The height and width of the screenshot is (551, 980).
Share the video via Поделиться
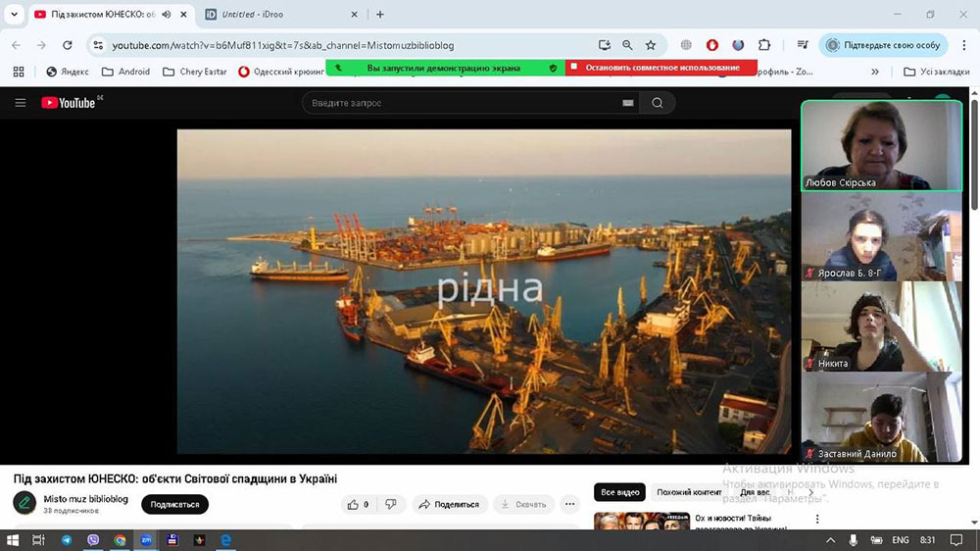449,504
